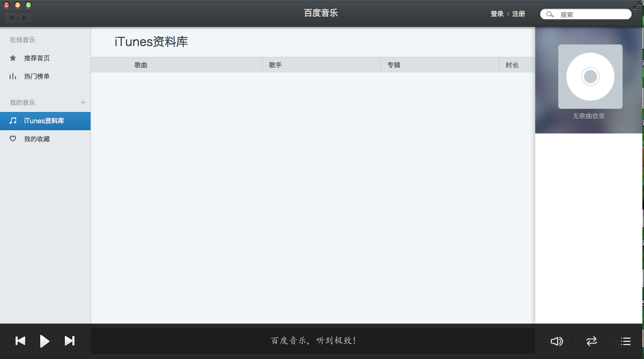Mute the volume speaker icon
This screenshot has height=359, width=644.
tap(557, 341)
